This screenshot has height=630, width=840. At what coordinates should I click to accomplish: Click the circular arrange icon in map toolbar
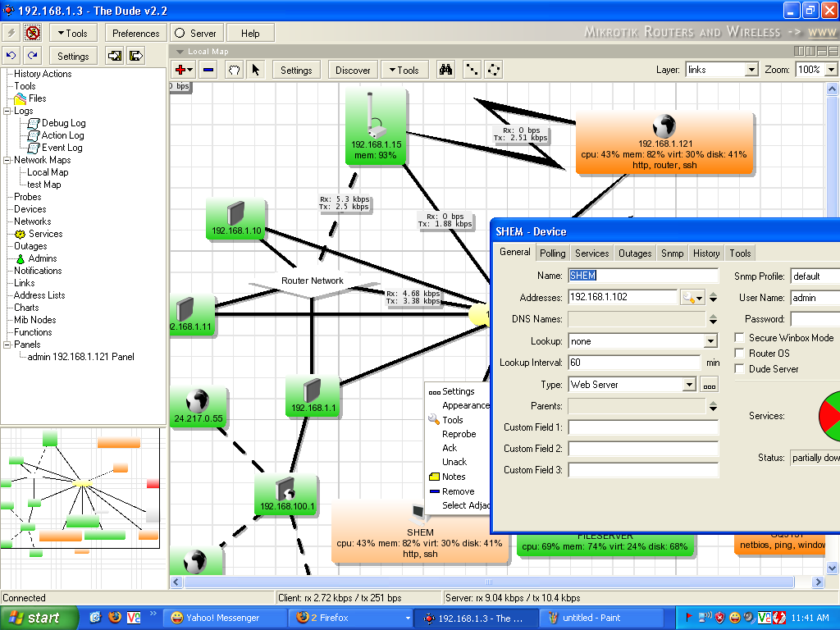493,71
